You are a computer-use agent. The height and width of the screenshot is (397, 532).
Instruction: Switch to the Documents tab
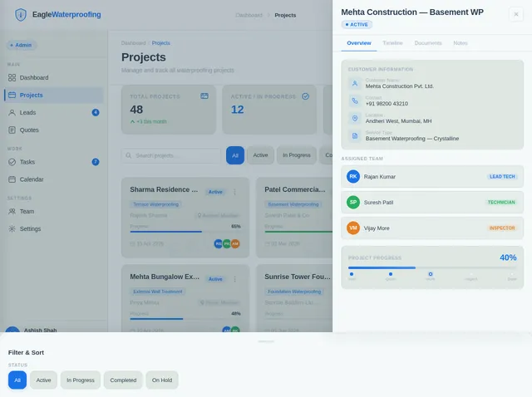coord(428,42)
